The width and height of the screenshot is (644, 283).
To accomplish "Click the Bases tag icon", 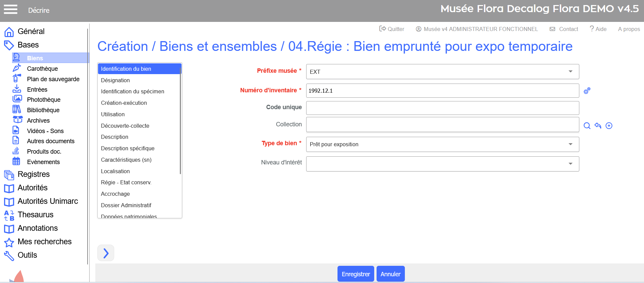I will coord(9,45).
